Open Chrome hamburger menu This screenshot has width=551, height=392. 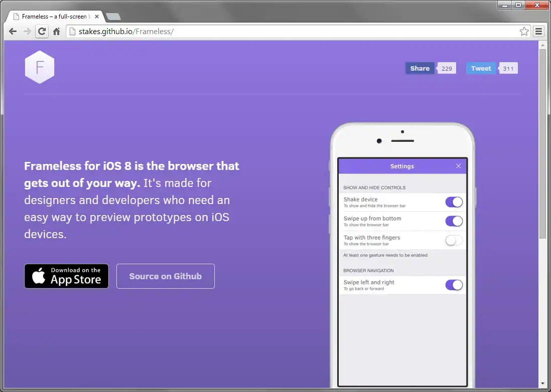[x=538, y=32]
